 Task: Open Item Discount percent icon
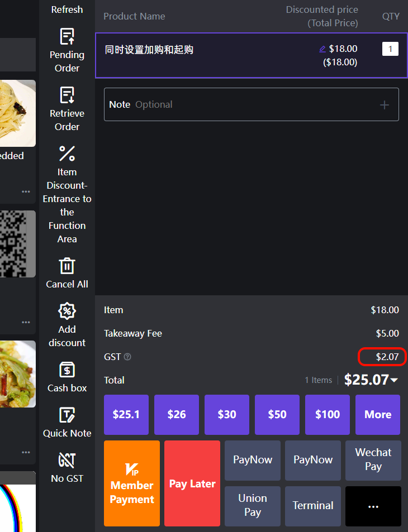tap(67, 154)
